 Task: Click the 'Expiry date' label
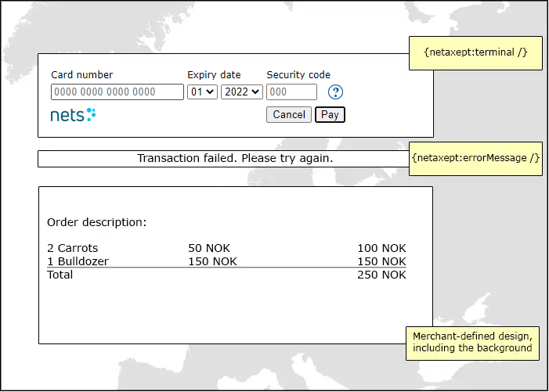point(214,75)
